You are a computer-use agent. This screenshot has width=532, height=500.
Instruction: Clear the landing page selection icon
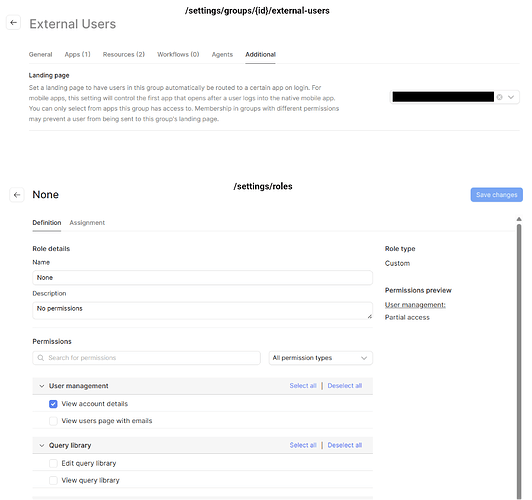(x=499, y=97)
